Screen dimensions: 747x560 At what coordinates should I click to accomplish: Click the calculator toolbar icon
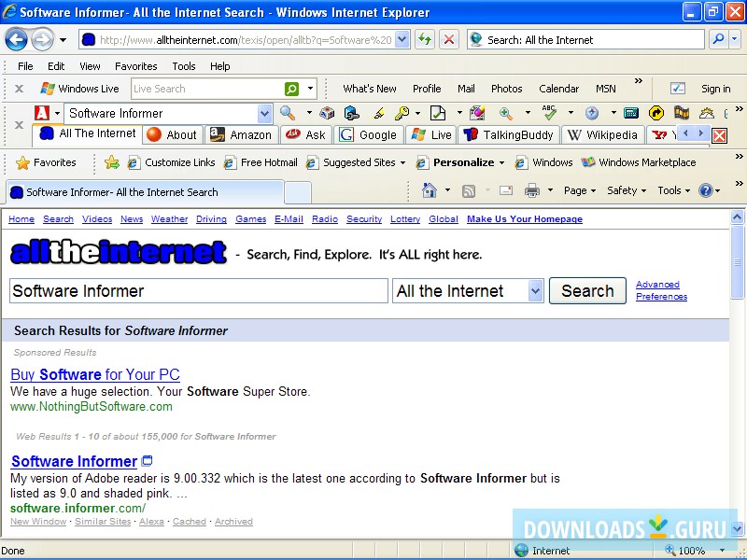631,113
